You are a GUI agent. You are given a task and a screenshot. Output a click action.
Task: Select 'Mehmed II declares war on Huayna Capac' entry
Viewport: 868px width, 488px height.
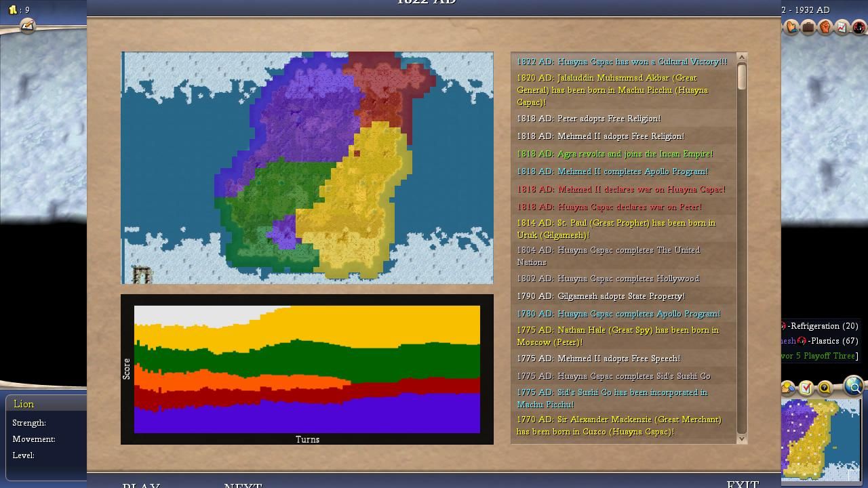pyautogui.click(x=623, y=189)
